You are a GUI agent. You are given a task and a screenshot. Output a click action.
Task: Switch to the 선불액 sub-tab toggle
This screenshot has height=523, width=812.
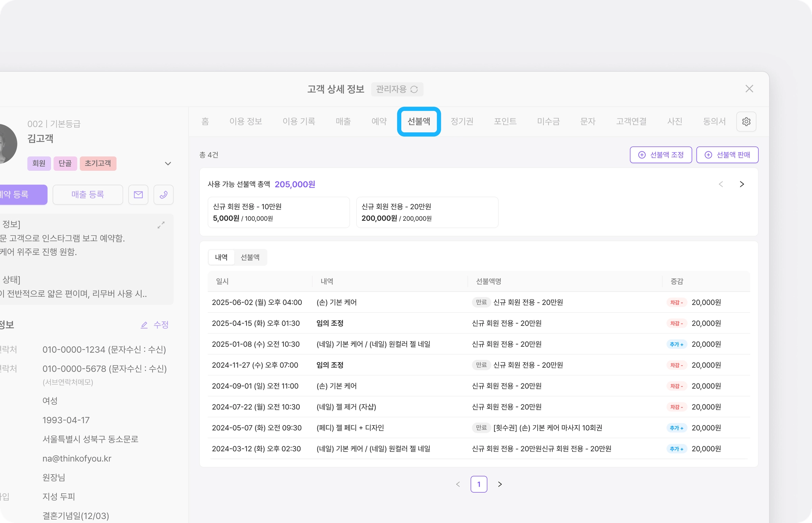click(x=250, y=258)
